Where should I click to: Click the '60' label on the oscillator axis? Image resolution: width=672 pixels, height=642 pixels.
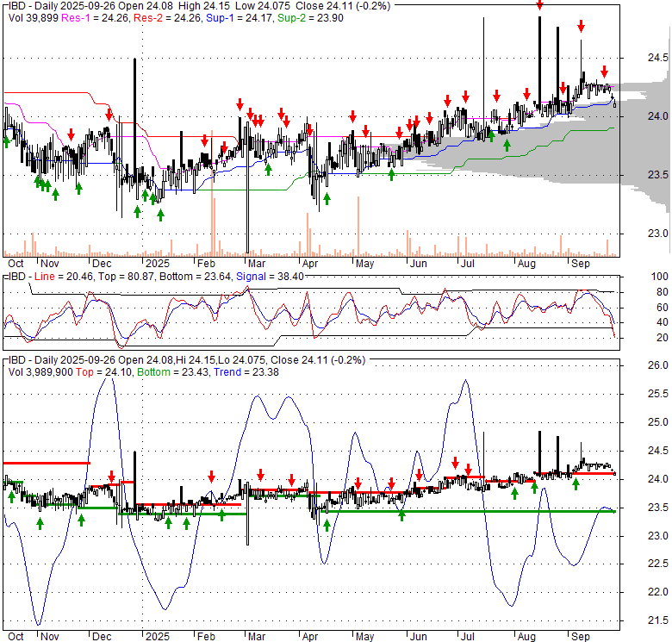(663, 308)
